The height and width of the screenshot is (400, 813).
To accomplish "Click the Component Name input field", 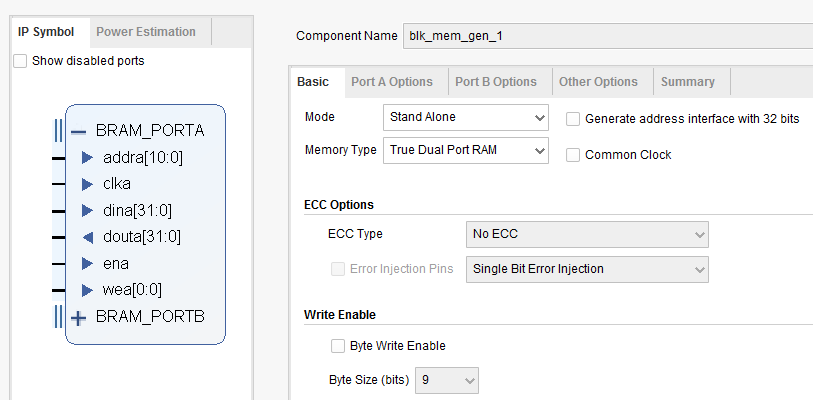I will click(x=608, y=36).
